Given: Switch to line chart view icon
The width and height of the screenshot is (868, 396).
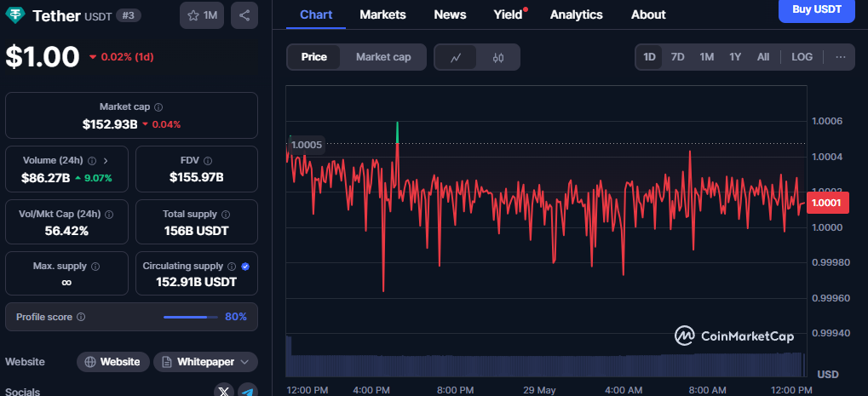Looking at the screenshot, I should [x=456, y=57].
